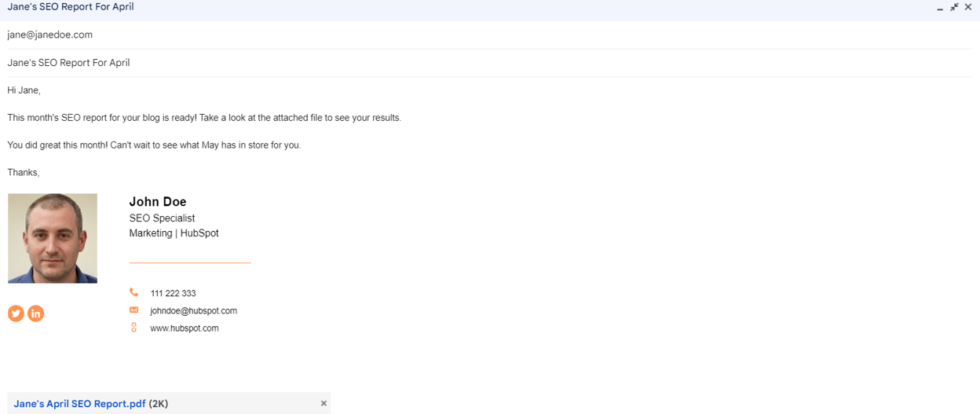Click the orange envelope email icon
Viewport: 980px width, 414px height.
(x=133, y=310)
